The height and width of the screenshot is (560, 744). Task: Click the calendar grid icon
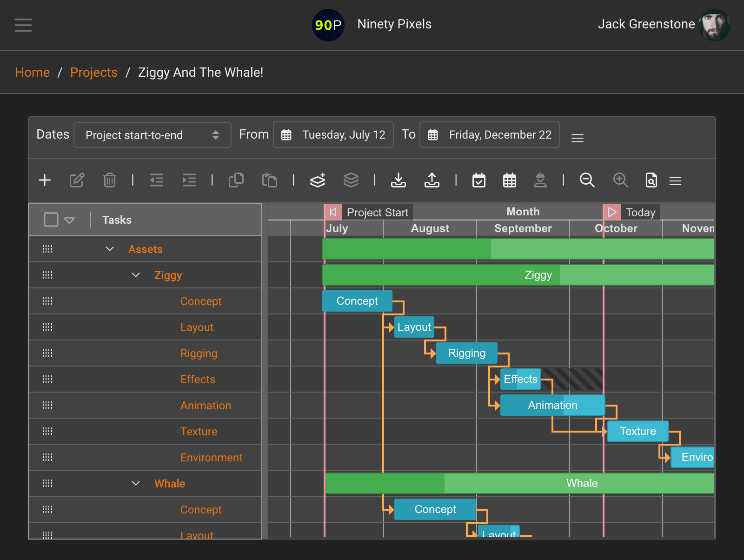pyautogui.click(x=510, y=180)
